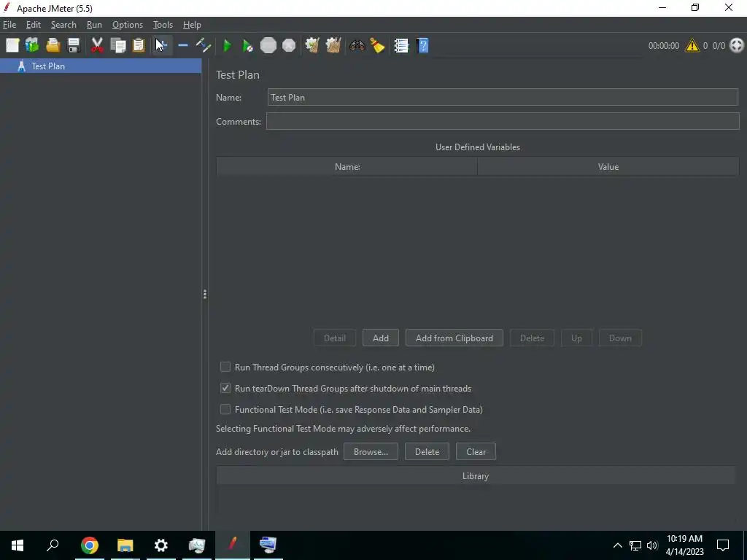Open the Help menu
Image resolution: width=747 pixels, height=560 pixels.
pyautogui.click(x=192, y=25)
